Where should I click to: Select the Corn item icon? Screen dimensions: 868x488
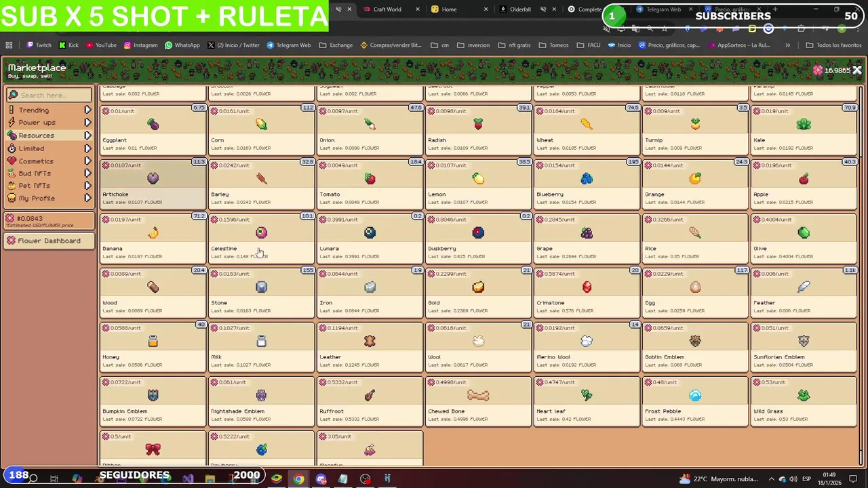[x=261, y=124]
